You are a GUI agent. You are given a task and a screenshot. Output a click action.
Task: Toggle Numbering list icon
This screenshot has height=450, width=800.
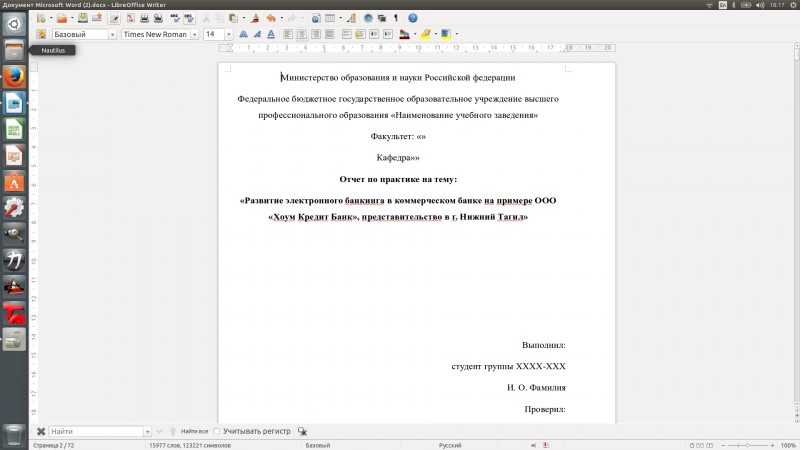pos(346,34)
